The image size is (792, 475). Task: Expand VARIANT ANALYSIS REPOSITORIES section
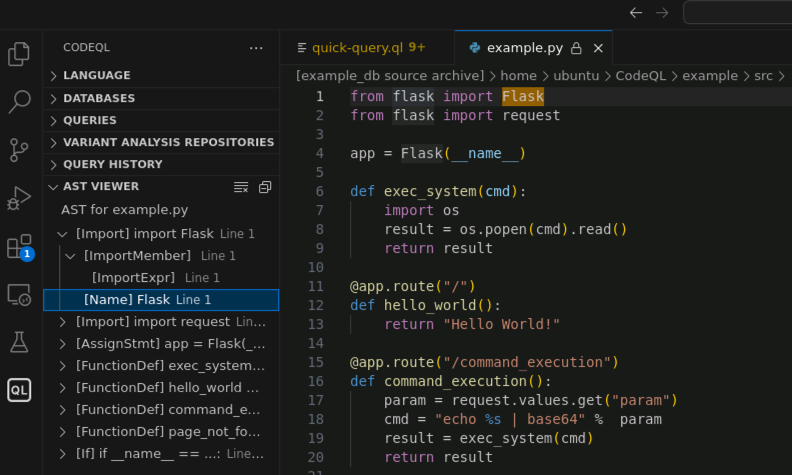54,142
